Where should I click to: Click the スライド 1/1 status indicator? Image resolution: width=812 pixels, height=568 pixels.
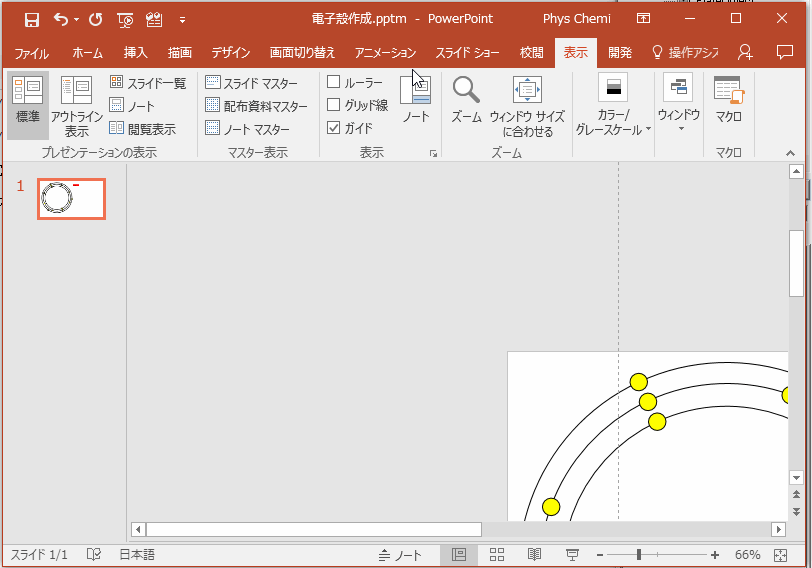[x=39, y=555]
